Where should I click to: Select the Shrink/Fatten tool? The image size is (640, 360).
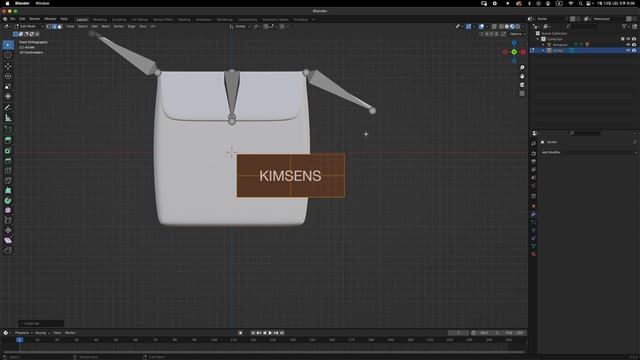click(x=8, y=230)
